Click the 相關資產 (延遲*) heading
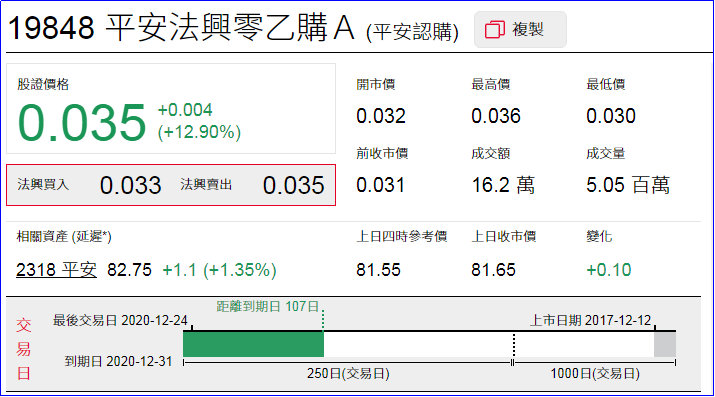The height and width of the screenshot is (397, 715). click(64, 237)
